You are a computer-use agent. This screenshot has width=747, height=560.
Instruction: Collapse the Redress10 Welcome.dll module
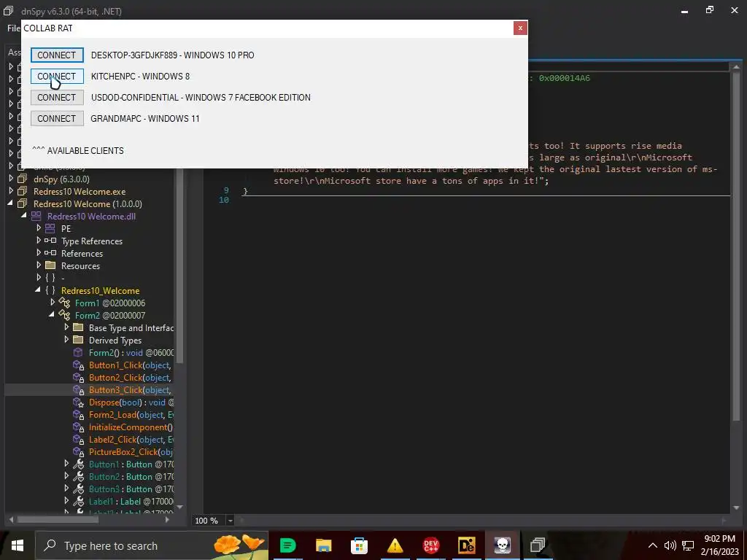24,216
